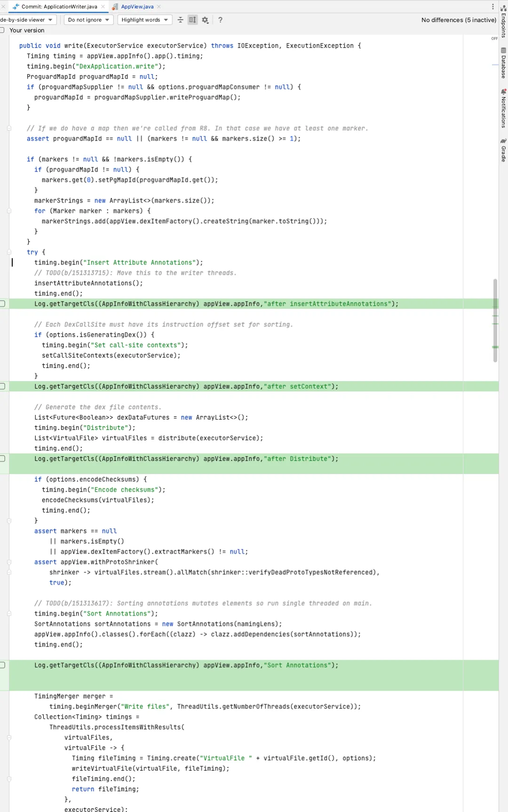Image resolution: width=508 pixels, height=812 pixels.
Task: Tick checkbox beside after setContext log line
Action: (2, 386)
